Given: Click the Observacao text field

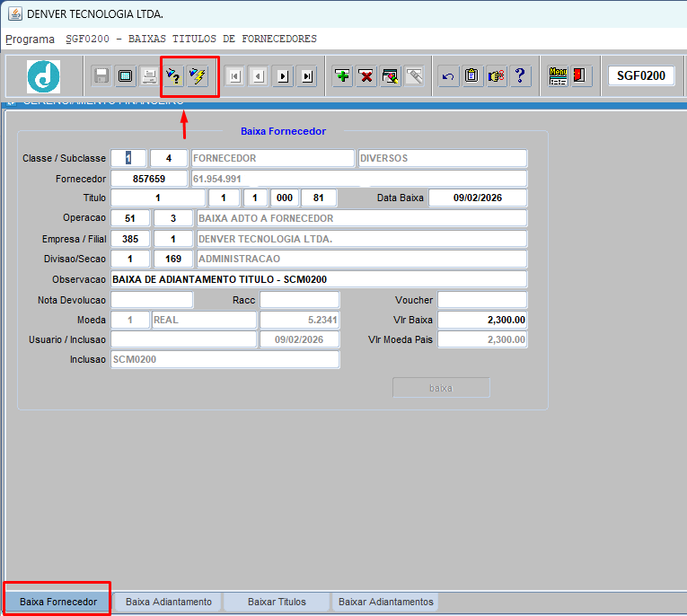Looking at the screenshot, I should (x=318, y=279).
